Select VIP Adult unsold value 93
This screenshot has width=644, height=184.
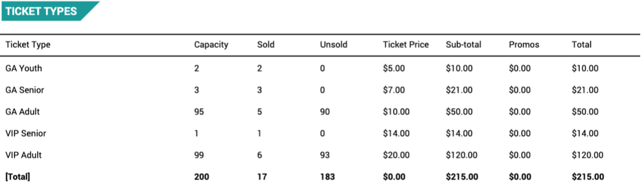click(325, 155)
